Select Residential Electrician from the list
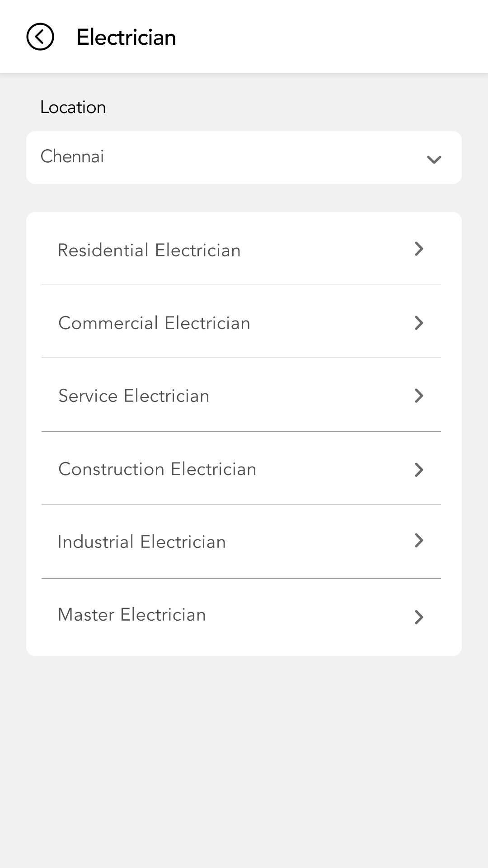Viewport: 488px width, 868px height. (149, 250)
